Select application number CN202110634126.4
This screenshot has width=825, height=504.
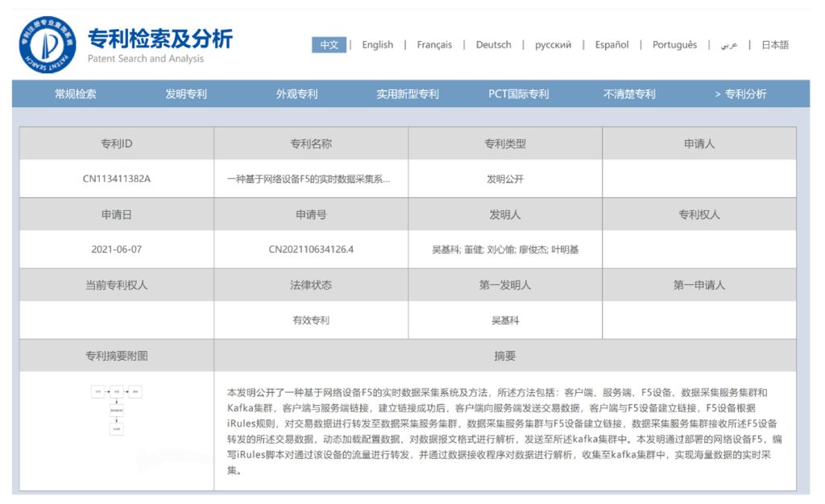pyautogui.click(x=311, y=249)
